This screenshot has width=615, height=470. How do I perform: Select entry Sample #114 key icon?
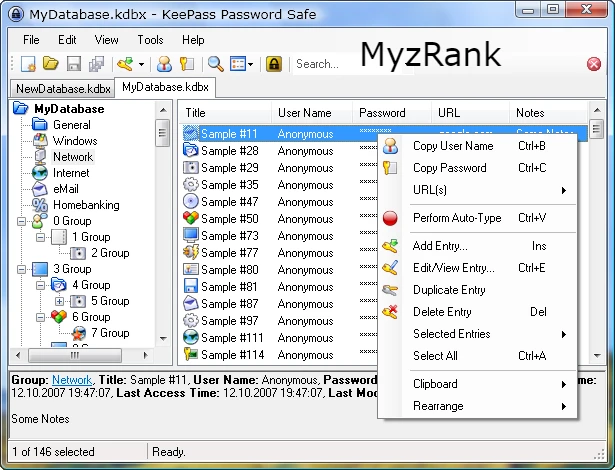click(x=191, y=354)
